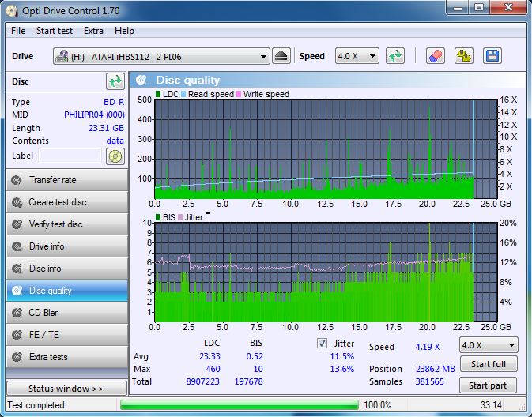Open the FE / TE page
Image resolution: width=532 pixels, height=417 pixels.
coord(67,335)
